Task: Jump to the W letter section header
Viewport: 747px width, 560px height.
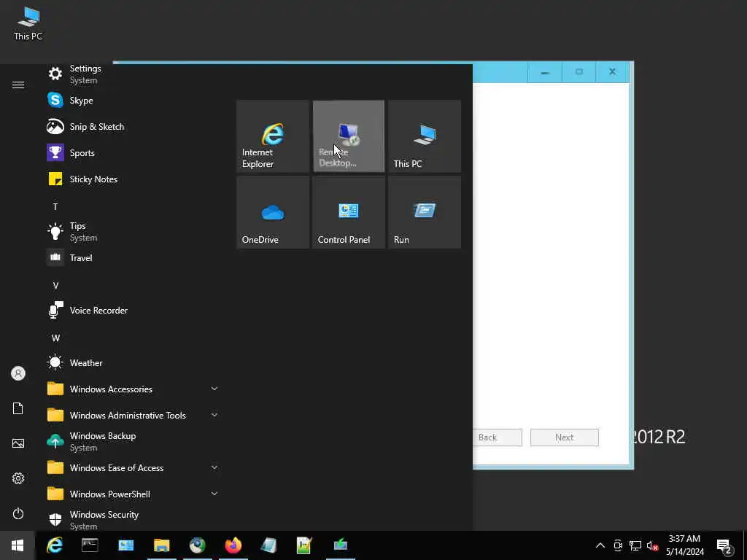Action: 55,338
